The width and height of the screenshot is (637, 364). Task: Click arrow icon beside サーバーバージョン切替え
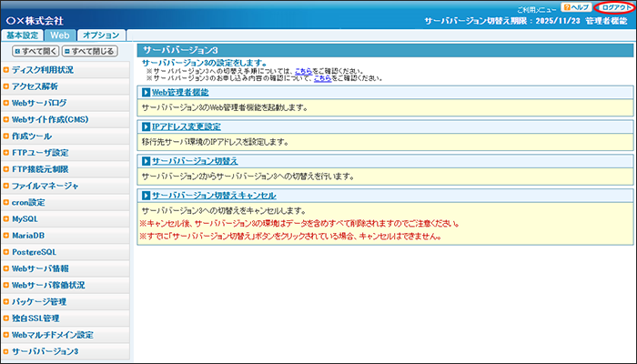(146, 161)
